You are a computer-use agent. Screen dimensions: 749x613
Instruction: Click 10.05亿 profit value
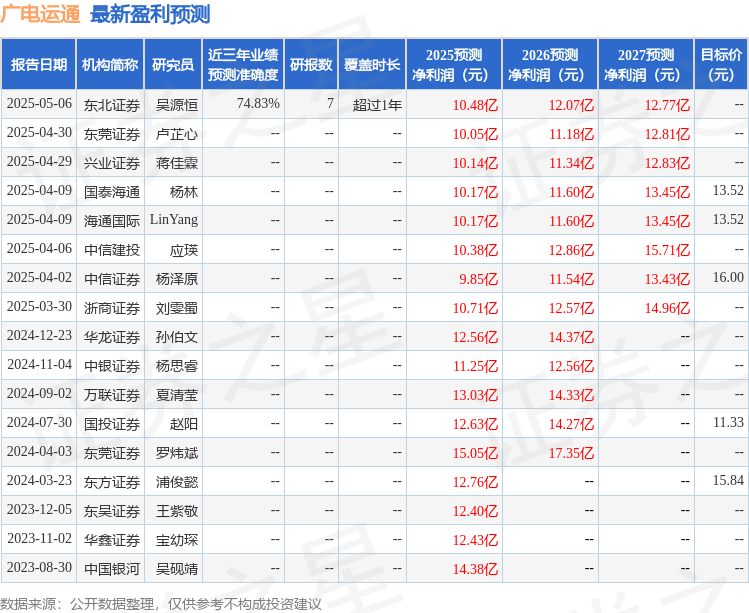coord(475,134)
